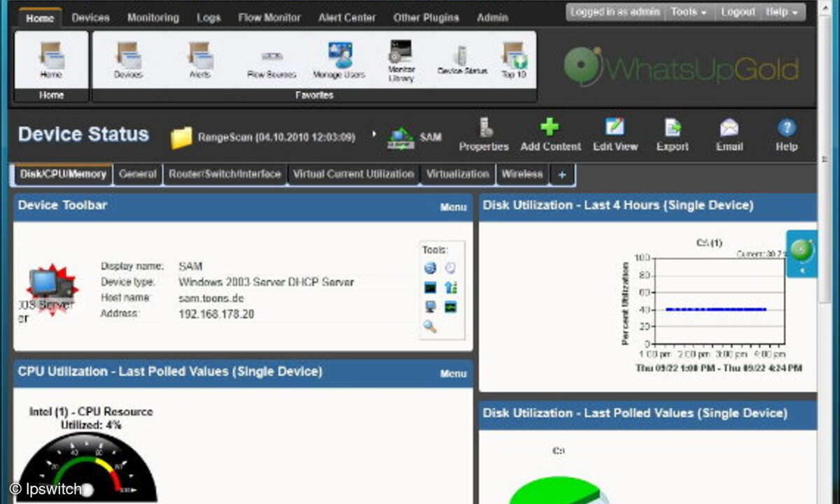Click the green waveform monitor tool icon
840x504 pixels.
(x=450, y=307)
